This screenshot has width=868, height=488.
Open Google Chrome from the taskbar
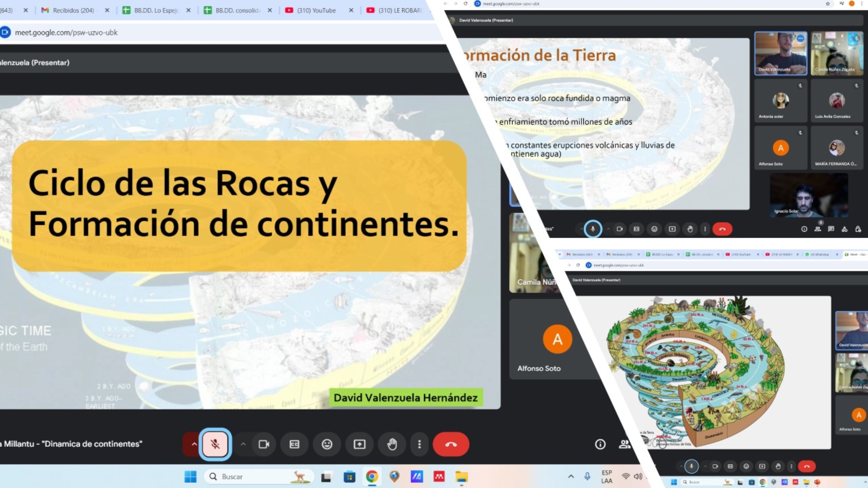[372, 477]
